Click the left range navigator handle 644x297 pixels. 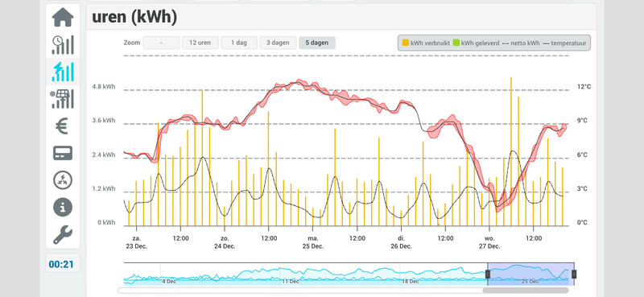(x=488, y=274)
